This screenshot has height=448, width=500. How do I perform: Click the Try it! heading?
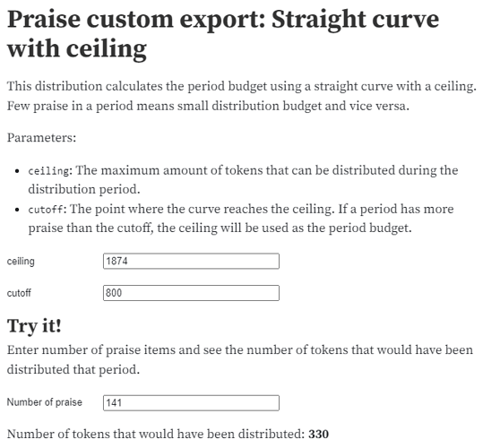tap(34, 326)
